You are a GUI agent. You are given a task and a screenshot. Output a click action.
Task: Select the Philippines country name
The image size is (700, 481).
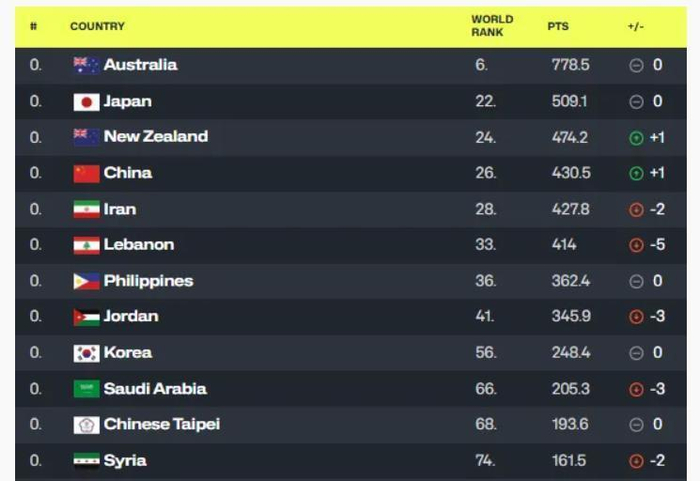click(148, 281)
